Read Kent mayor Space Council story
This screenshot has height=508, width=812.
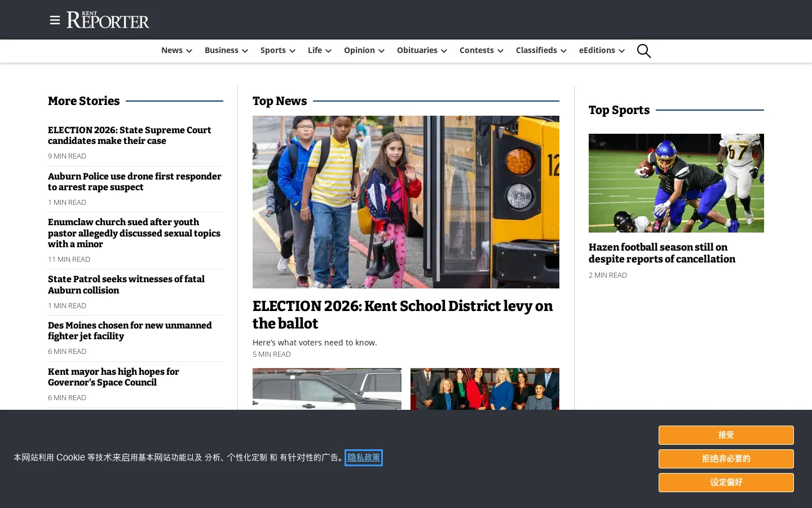(x=113, y=377)
